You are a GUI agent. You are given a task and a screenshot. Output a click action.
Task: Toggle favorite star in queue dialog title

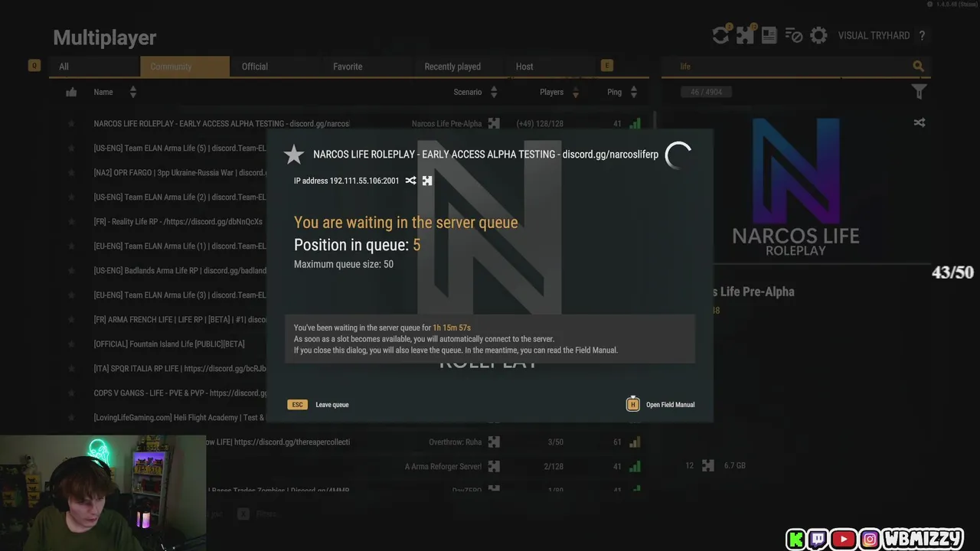click(294, 155)
